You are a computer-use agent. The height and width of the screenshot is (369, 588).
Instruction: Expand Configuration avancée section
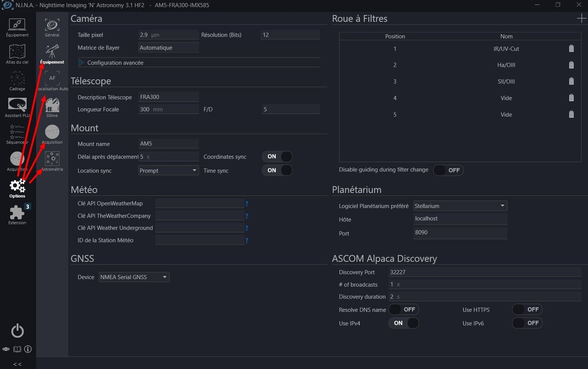[x=81, y=63]
